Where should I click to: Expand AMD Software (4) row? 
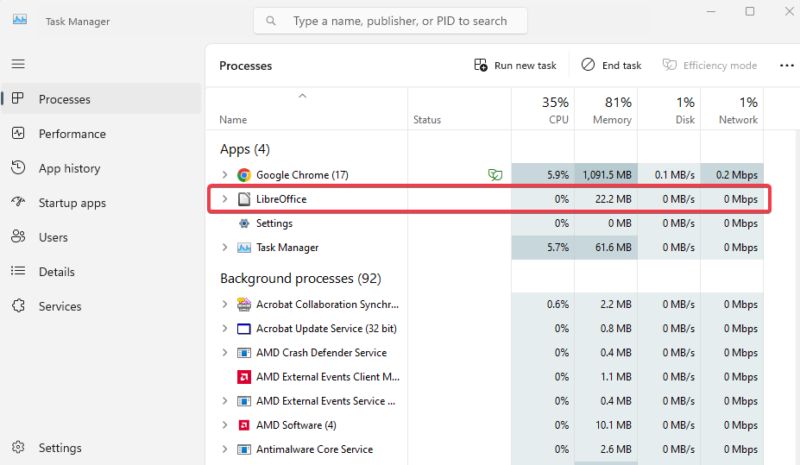(x=224, y=425)
